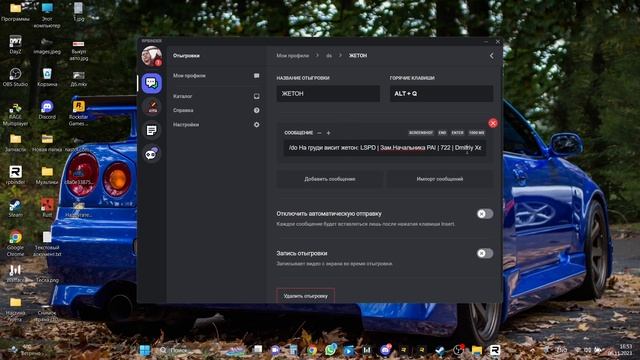This screenshot has height=360, width=640.
Task: Open WhatsApp from the taskbar
Action: pos(331,349)
